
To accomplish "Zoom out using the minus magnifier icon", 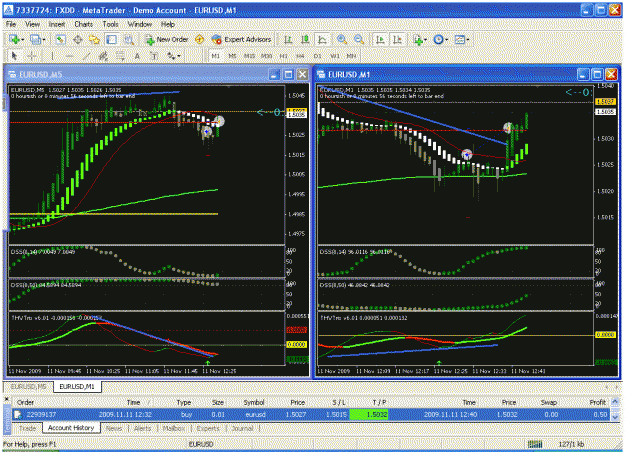I will (x=359, y=39).
